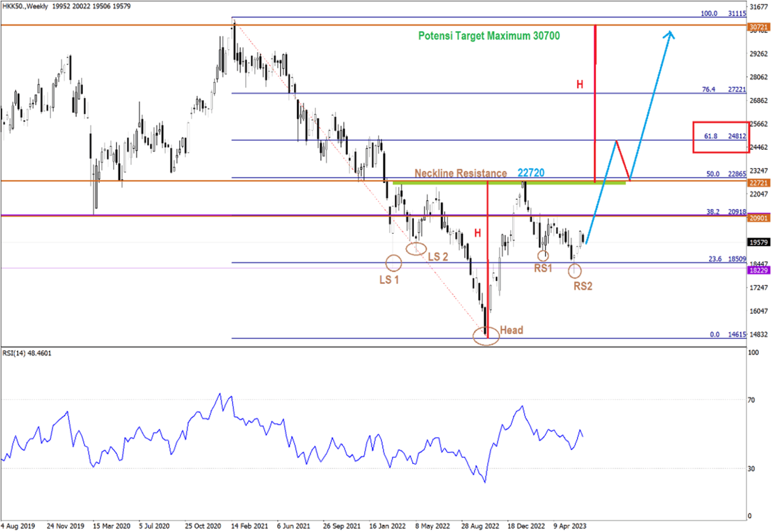Click the black current price tag 19579
This screenshot has width=776, height=532.
[x=758, y=242]
